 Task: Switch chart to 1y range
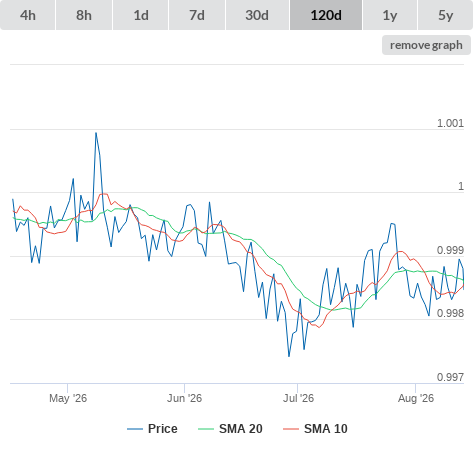coord(390,15)
